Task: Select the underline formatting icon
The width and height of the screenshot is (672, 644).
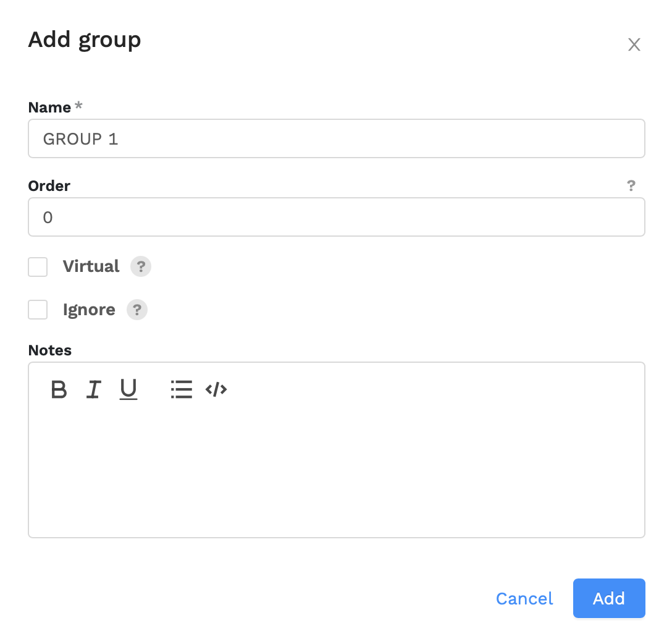Action: coord(128,389)
